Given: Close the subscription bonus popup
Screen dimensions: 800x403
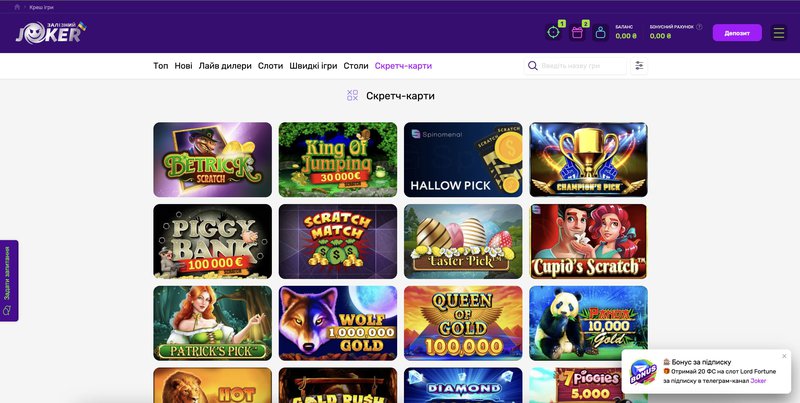Looking at the screenshot, I should (784, 356).
